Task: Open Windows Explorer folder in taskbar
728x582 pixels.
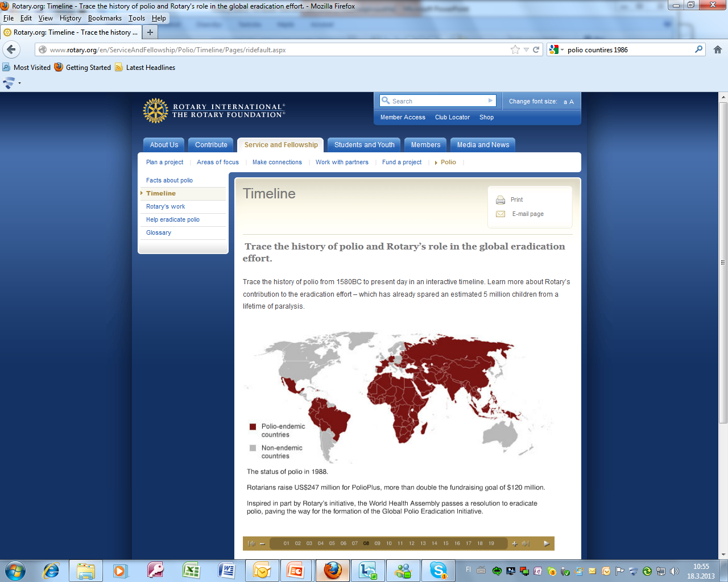Action: [x=86, y=570]
